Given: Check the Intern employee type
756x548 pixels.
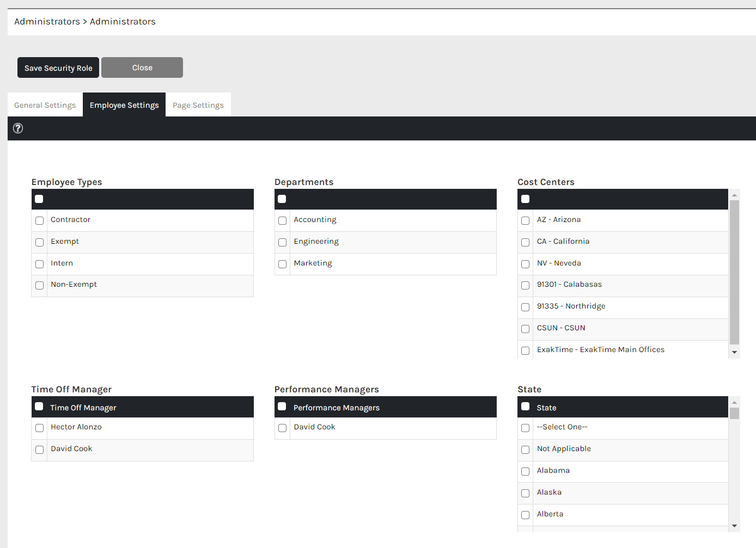Looking at the screenshot, I should [x=39, y=264].
